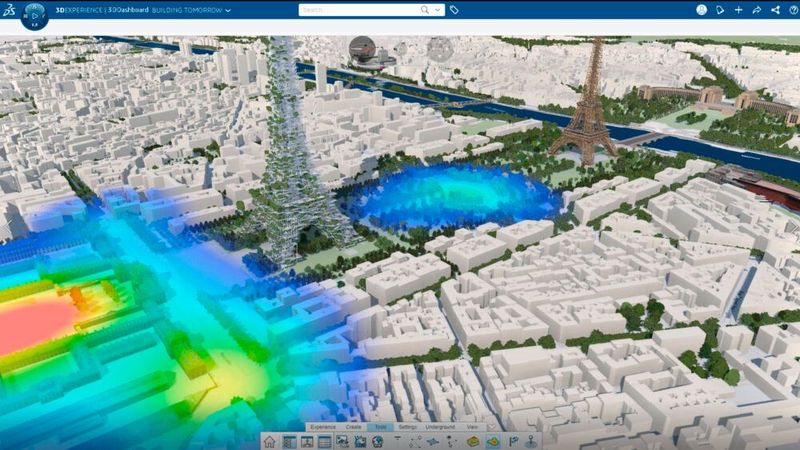This screenshot has width=800, height=450.
Task: Click the blue plane section icon
Action: click(433, 442)
